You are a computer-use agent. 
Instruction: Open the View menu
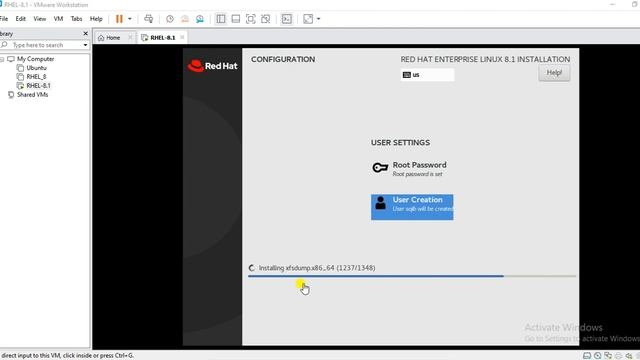[40, 19]
